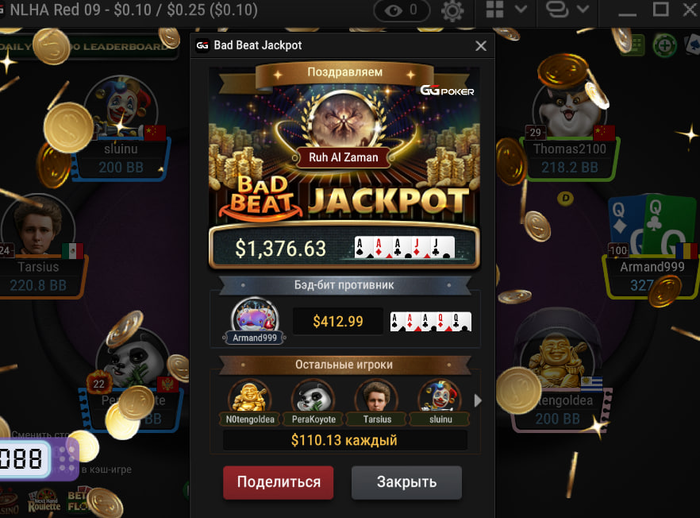Expand the layout dropdown arrow beside grid icon
Image resolution: width=700 pixels, height=518 pixels.
[x=521, y=9]
